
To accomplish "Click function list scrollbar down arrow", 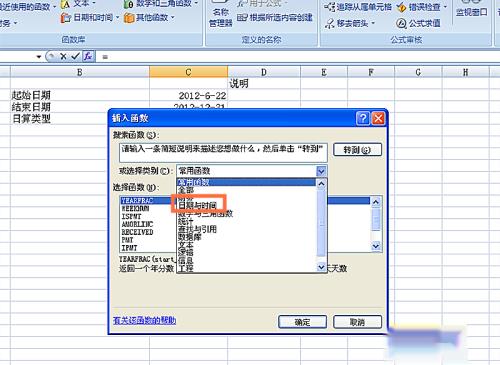I will click(376, 246).
